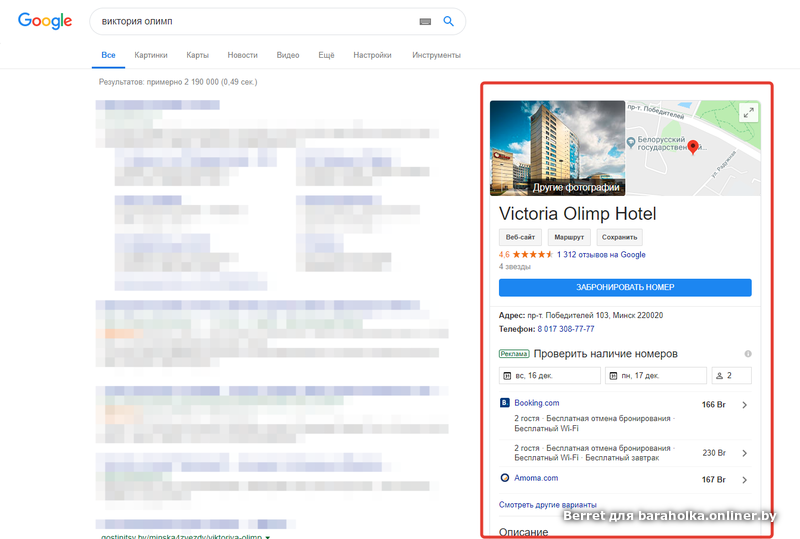The image size is (800, 539).
Task: Click the Реклама ad badge
Action: click(x=514, y=354)
